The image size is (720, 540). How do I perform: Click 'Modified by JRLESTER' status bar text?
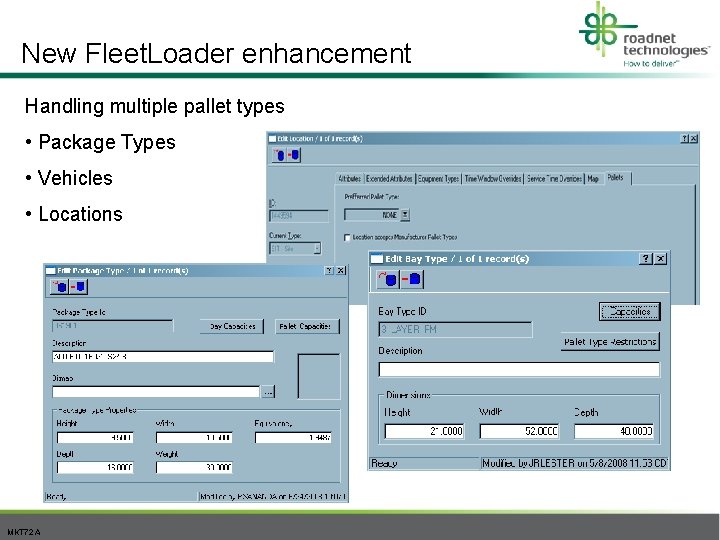tap(574, 463)
